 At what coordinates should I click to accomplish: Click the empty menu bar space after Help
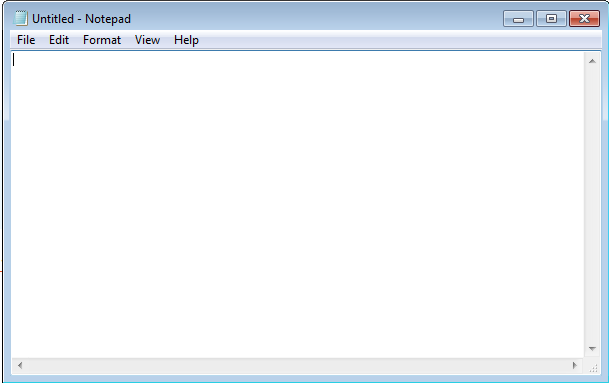coord(401,40)
